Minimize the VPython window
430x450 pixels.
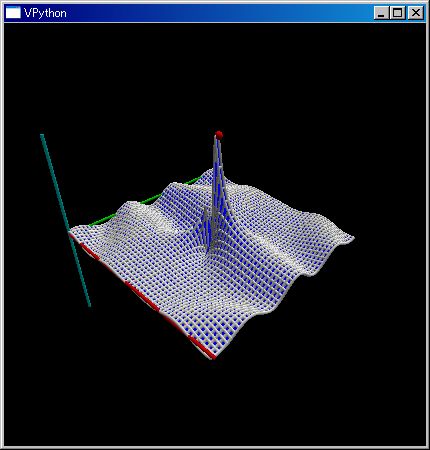click(x=381, y=13)
